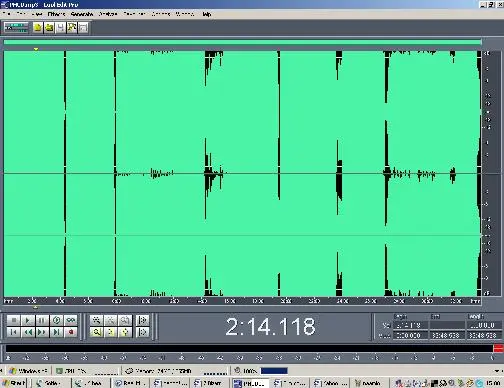Click the black level meter bar
Screen dimensions: 504x388
pyautogui.click(x=249, y=349)
